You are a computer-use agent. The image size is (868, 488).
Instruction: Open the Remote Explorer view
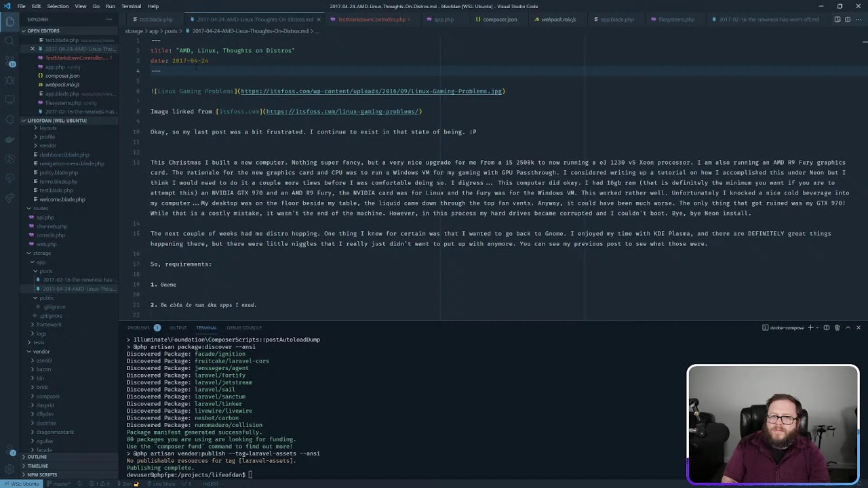9,100
